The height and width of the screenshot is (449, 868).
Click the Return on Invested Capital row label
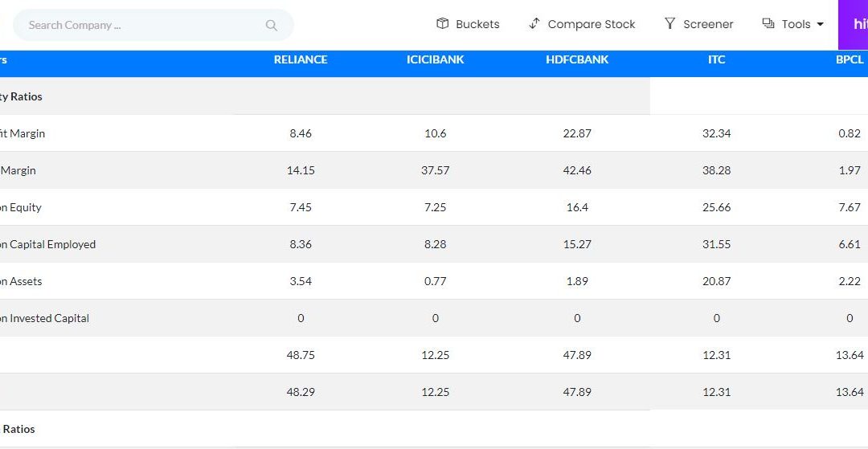44,319
